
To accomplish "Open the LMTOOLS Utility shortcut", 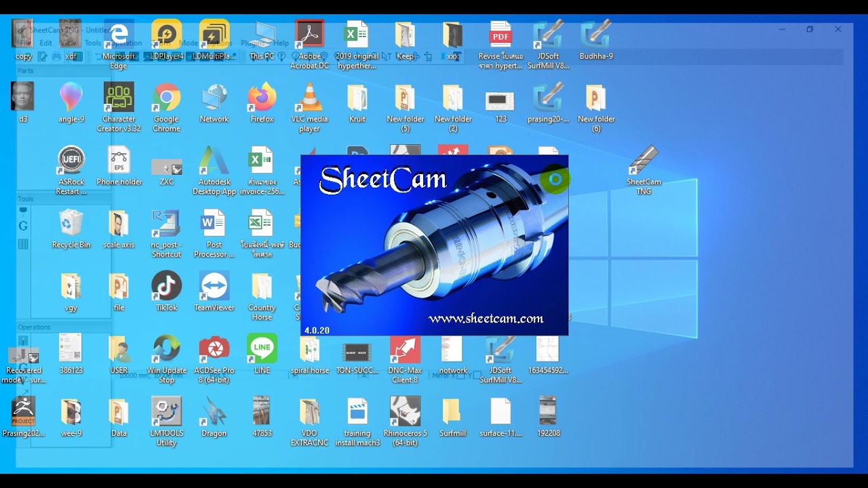I will tap(166, 422).
